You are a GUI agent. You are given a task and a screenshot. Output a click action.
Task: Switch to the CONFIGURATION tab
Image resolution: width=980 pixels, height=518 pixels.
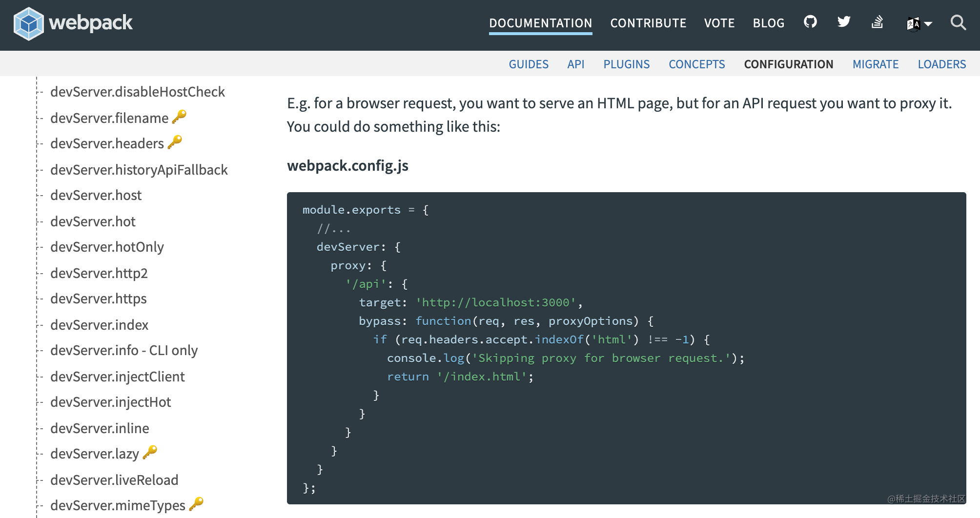[788, 64]
